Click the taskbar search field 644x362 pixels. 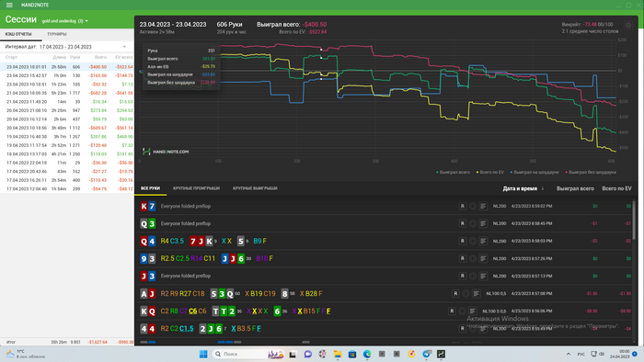tap(249, 355)
